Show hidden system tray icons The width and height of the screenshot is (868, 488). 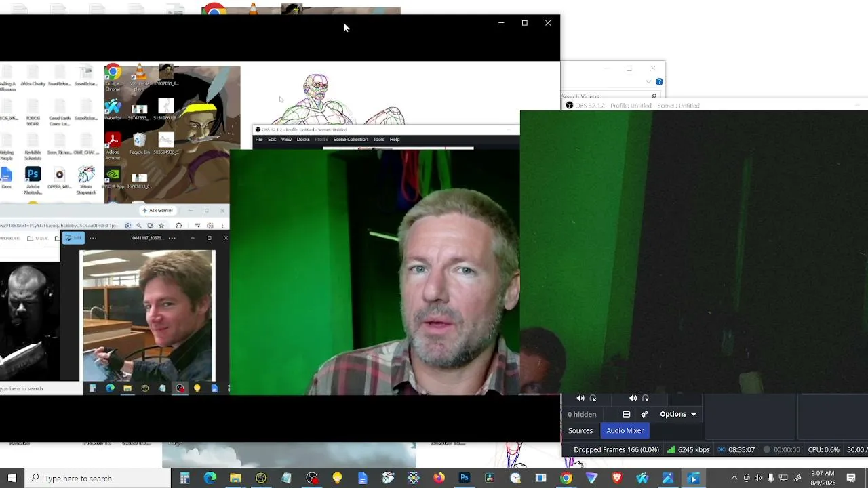[x=734, y=479]
